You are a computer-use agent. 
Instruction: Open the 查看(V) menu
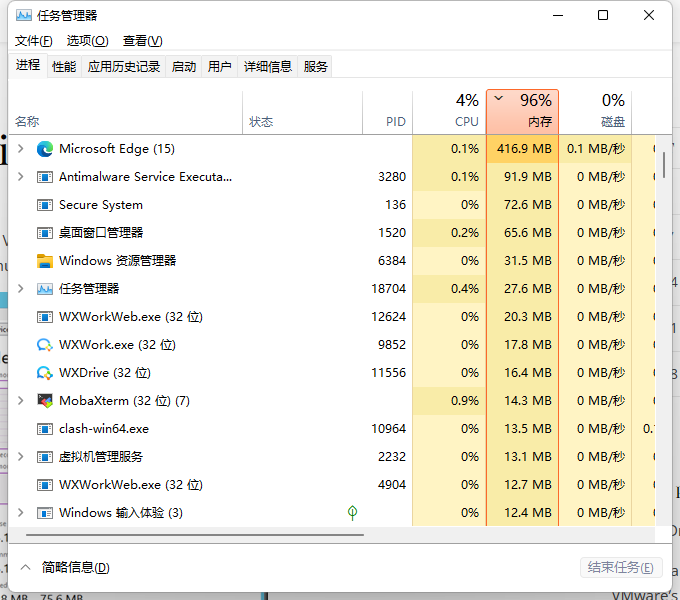[x=143, y=41]
